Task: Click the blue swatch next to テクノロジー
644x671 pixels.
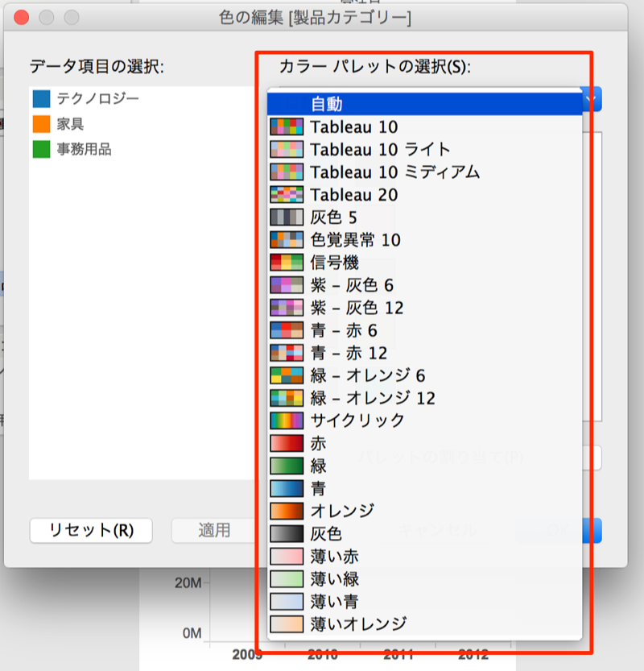Action: click(39, 98)
